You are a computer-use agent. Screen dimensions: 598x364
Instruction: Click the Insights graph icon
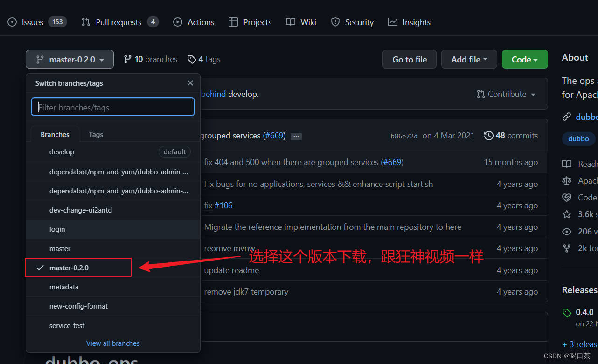[x=393, y=22]
